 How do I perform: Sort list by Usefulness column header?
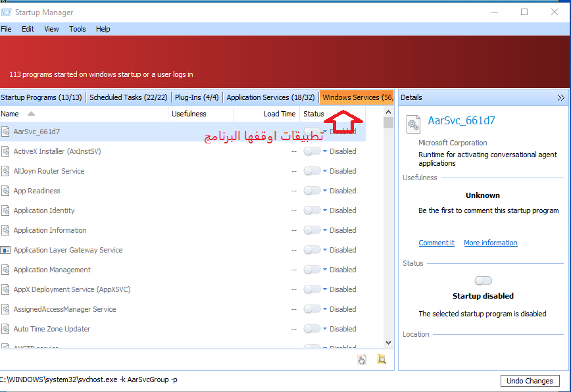pos(201,114)
